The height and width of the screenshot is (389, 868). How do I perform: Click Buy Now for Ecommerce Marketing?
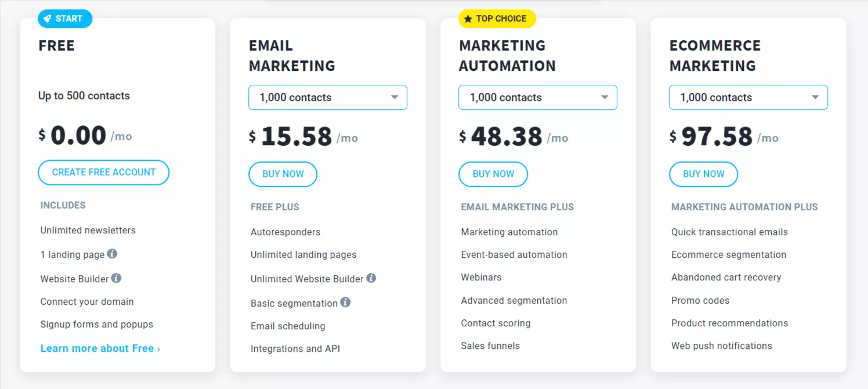coord(704,174)
